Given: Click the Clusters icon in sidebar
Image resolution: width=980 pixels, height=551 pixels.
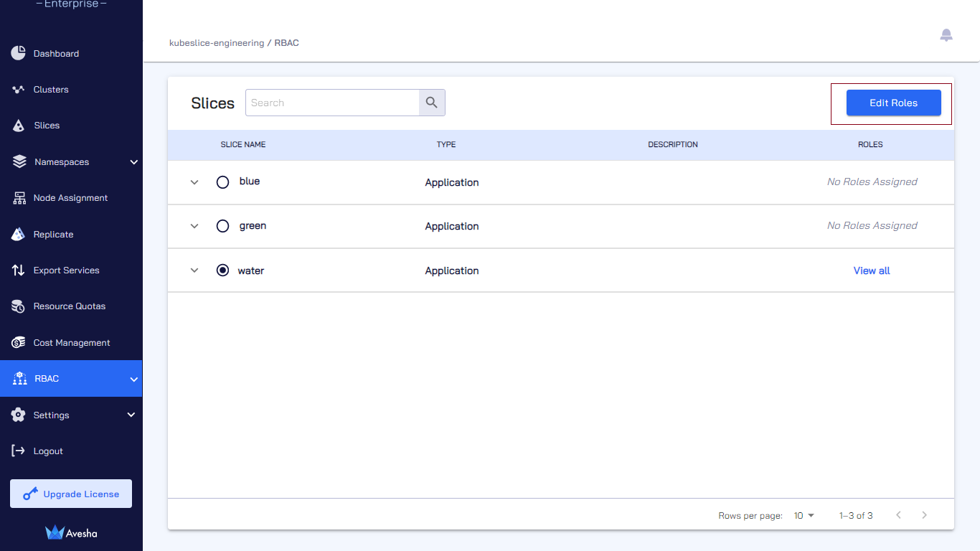Looking at the screenshot, I should (x=19, y=90).
